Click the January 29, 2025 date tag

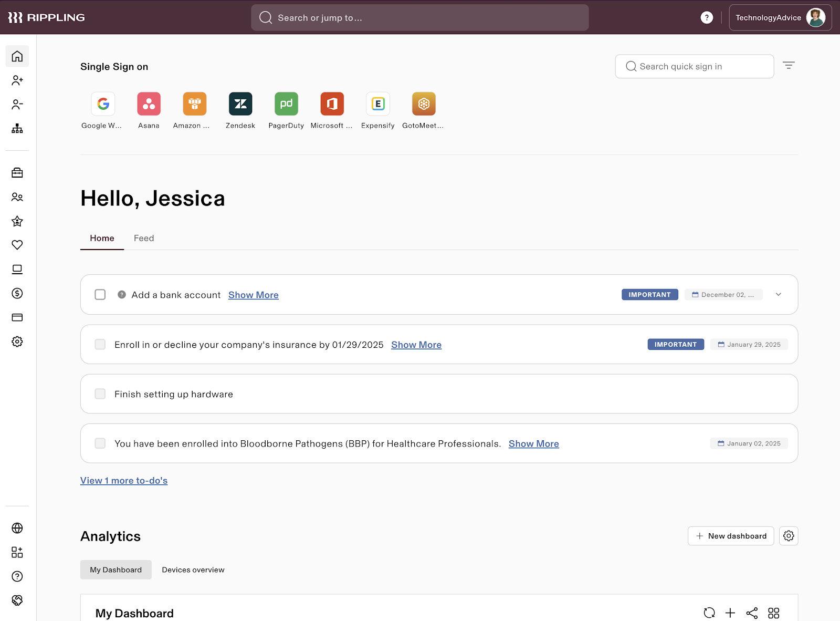click(x=749, y=345)
